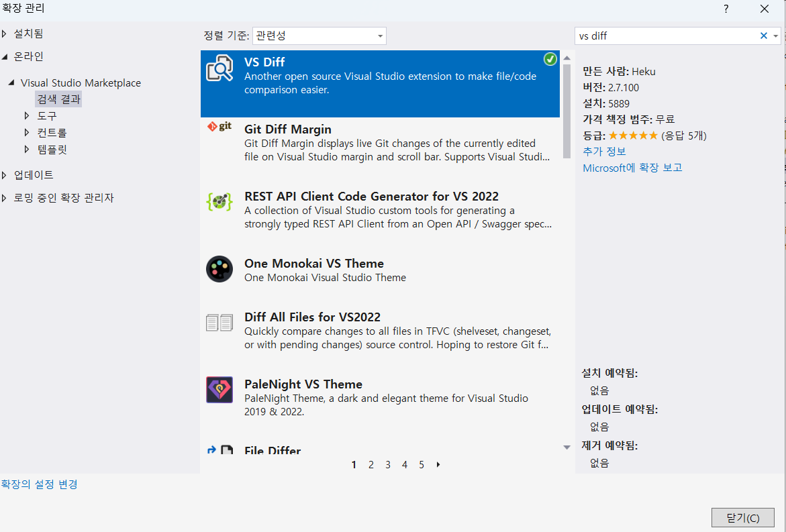The image size is (786, 532).
Task: Click the 만든 사람: Heku text
Action: [x=619, y=72]
